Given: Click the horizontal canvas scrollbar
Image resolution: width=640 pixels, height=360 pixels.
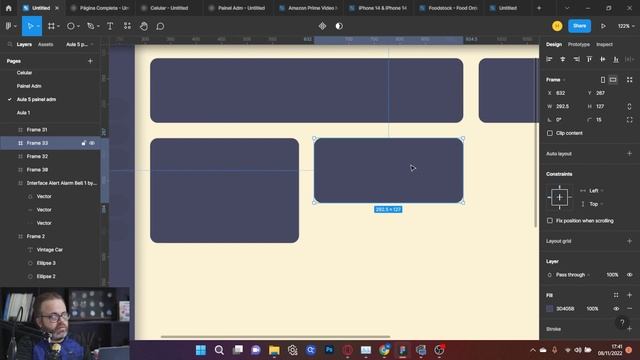Looking at the screenshot, I should (x=276, y=337).
